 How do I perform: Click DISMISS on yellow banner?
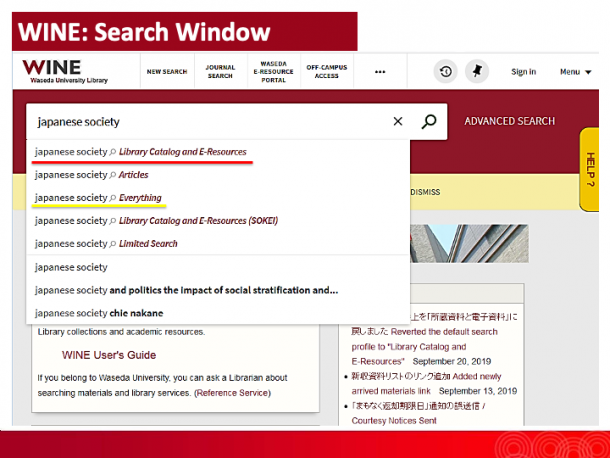(425, 192)
